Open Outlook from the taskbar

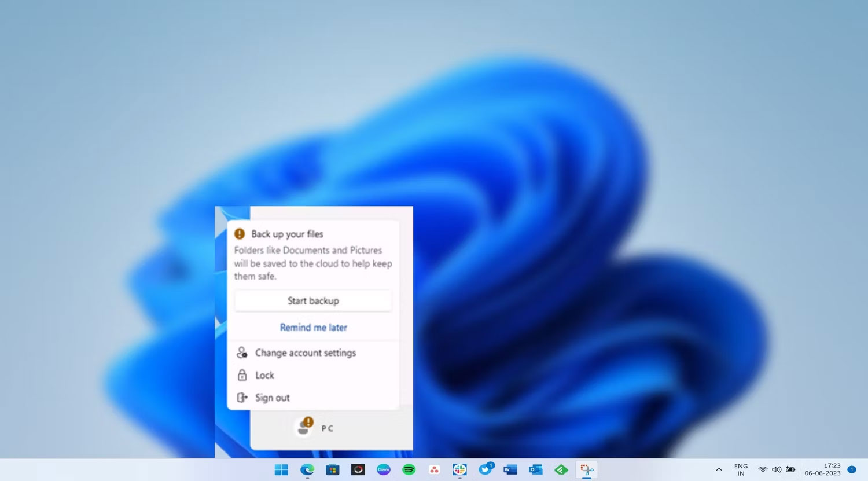click(x=535, y=469)
